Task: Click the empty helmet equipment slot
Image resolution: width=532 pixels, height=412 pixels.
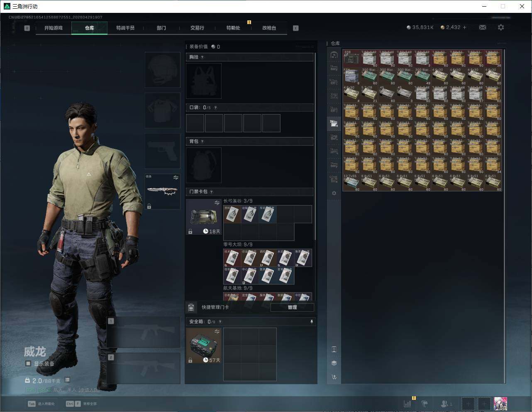Action: coord(162,70)
